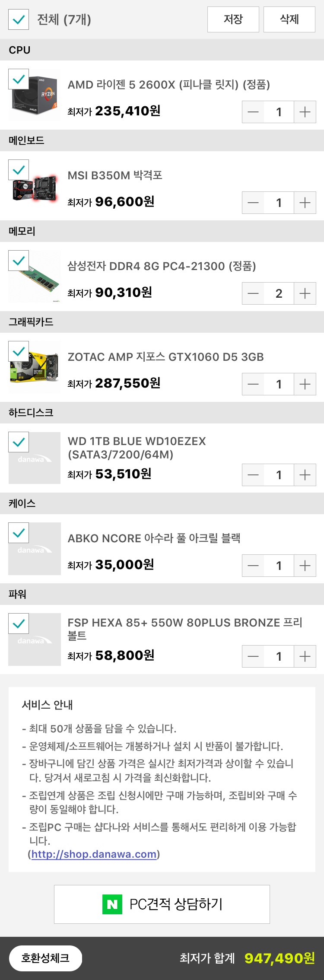Increase AMD Ryzen 5 2600X quantity
This screenshot has height=980, width=324.
305,112
